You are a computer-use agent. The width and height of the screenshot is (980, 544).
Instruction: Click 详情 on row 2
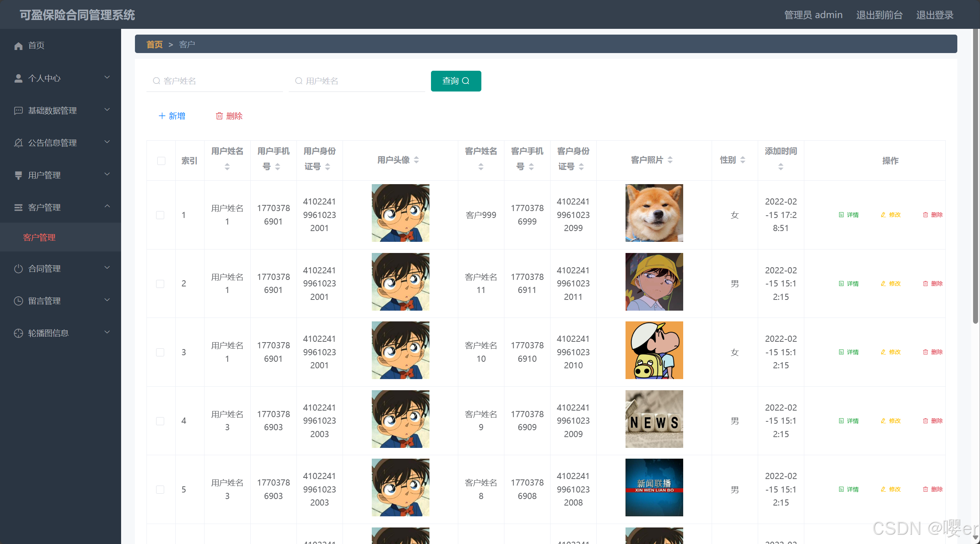(849, 283)
